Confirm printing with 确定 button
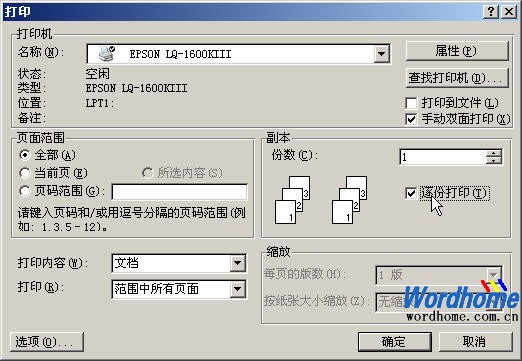 coord(395,342)
